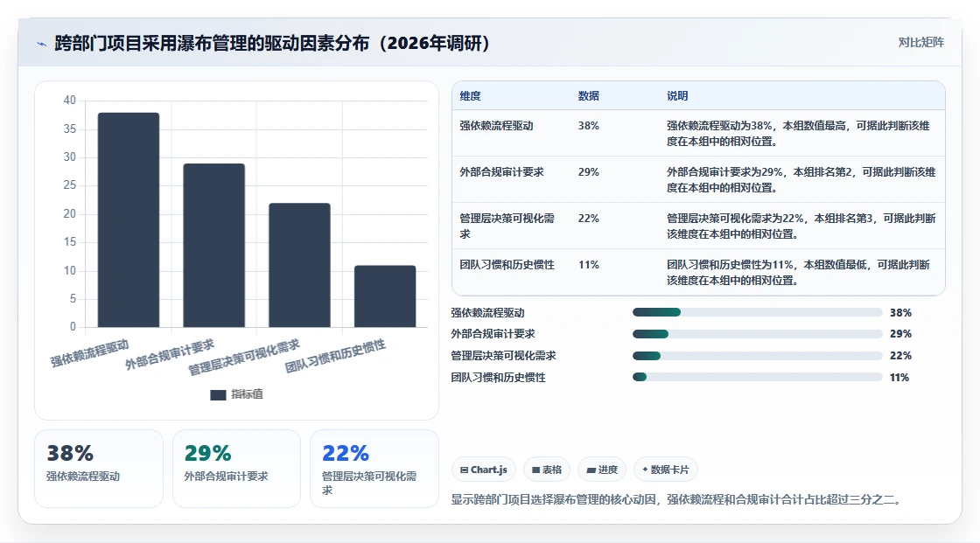
Task: Open the 29% 外部合规审计要求 stat card
Action: (236, 469)
